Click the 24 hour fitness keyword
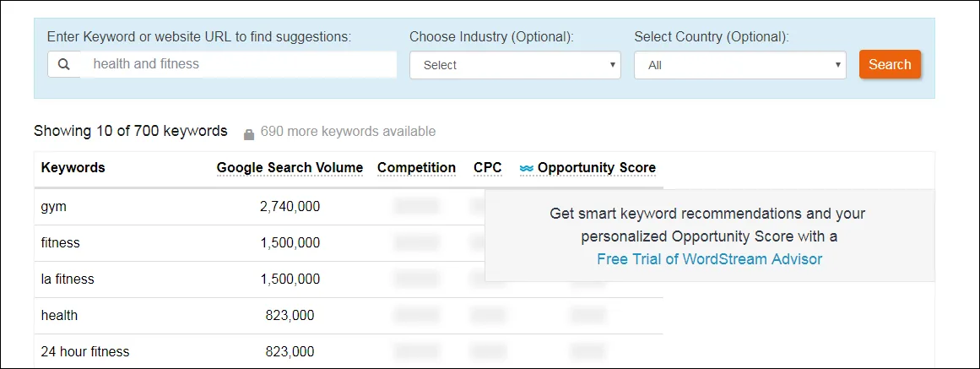This screenshot has width=980, height=369. pyautogui.click(x=85, y=351)
